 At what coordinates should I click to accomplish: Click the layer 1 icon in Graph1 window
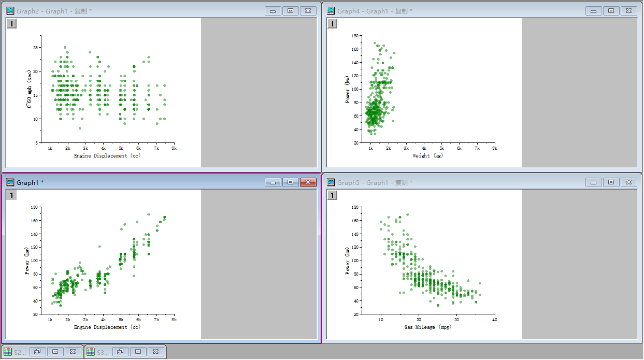point(11,195)
